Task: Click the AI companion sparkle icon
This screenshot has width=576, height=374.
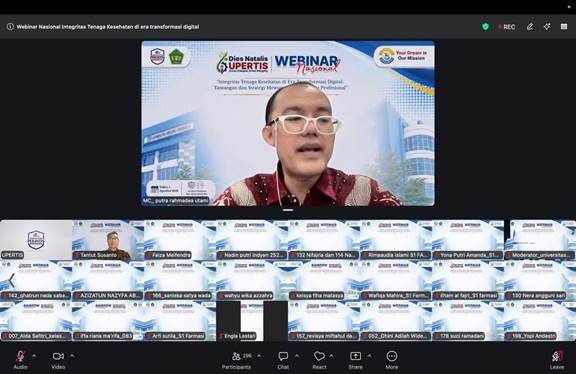Action: pos(547,26)
